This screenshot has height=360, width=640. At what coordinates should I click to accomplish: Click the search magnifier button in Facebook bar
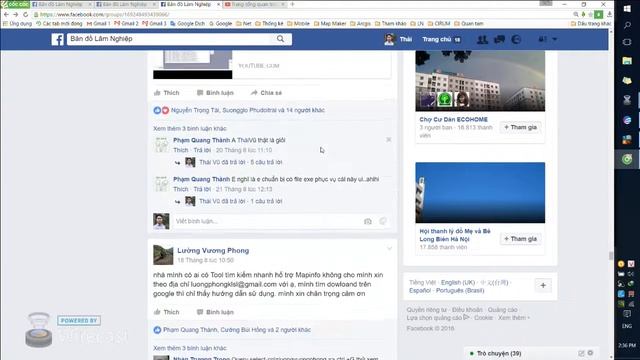(280, 39)
